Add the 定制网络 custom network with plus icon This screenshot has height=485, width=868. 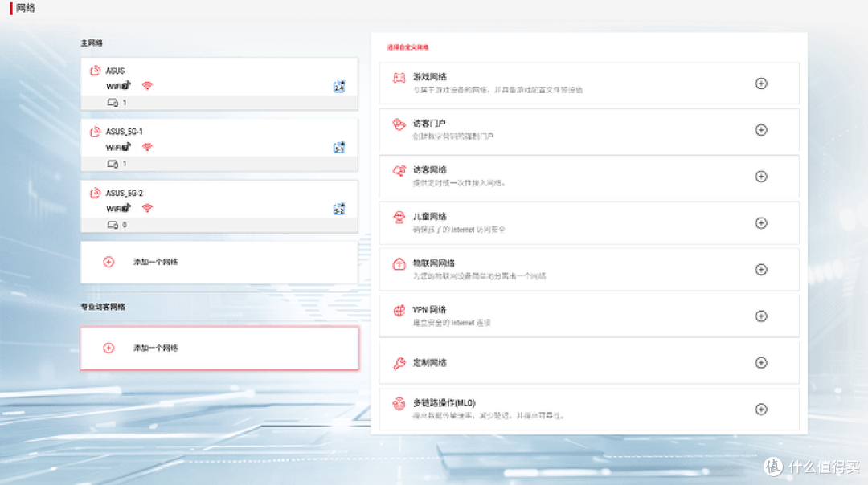(761, 363)
